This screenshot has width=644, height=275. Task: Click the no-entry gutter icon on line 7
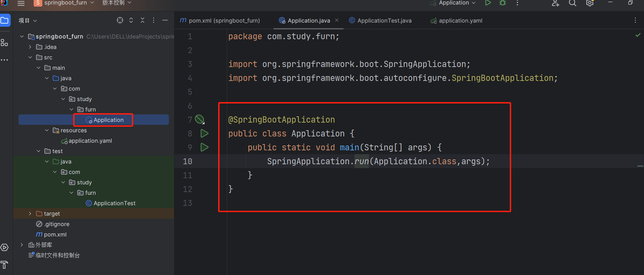(200, 119)
